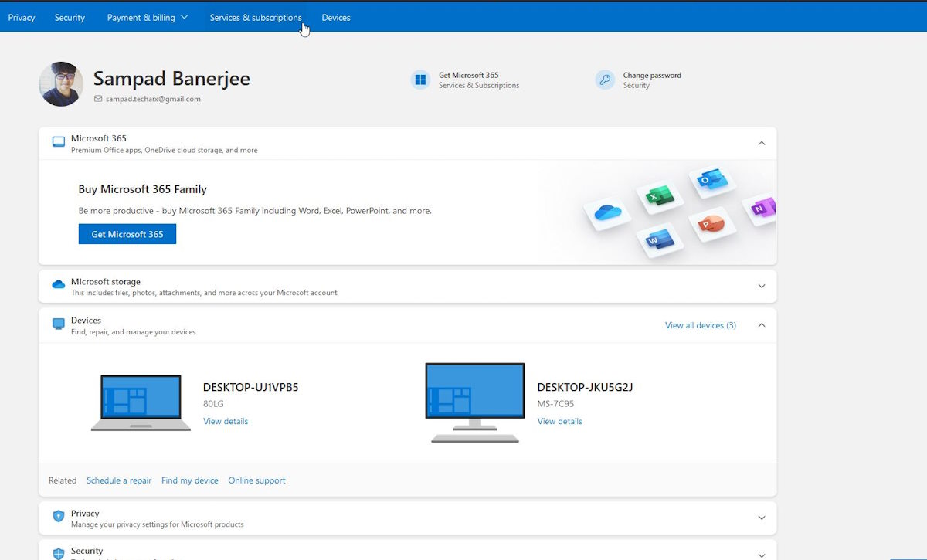927x560 pixels.
Task: Expand the Privacy section
Action: [761, 518]
